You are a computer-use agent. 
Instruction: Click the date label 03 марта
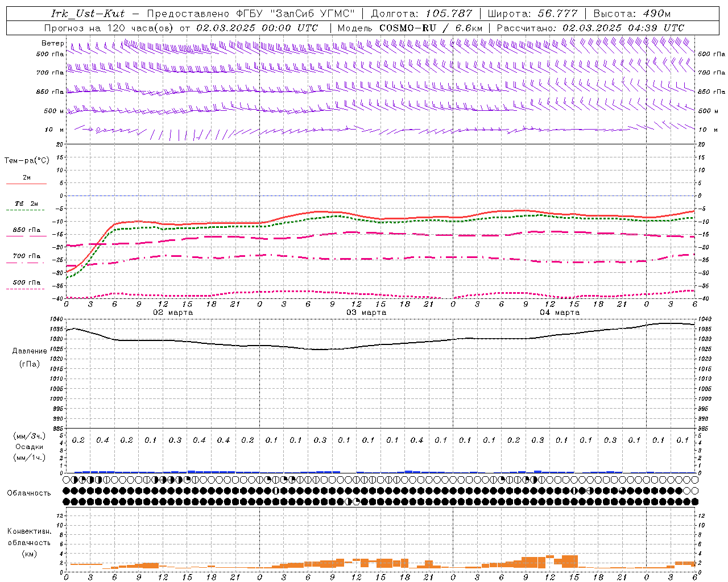point(366,313)
